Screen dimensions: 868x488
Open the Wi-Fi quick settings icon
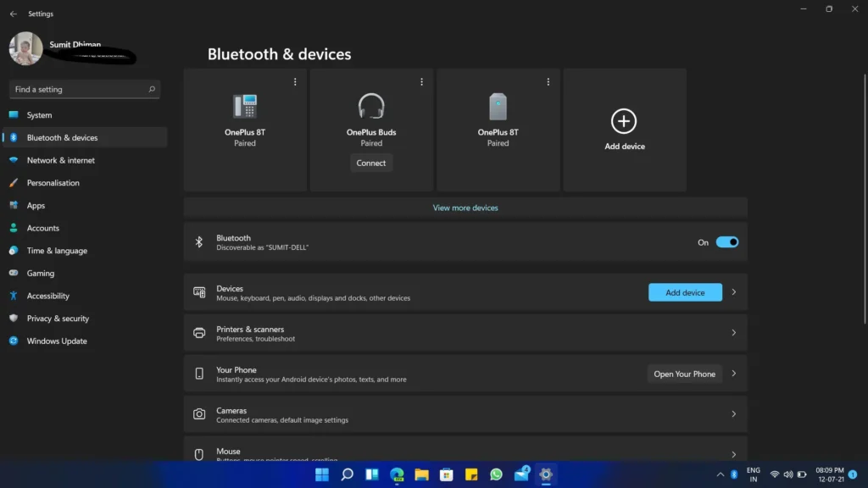775,474
